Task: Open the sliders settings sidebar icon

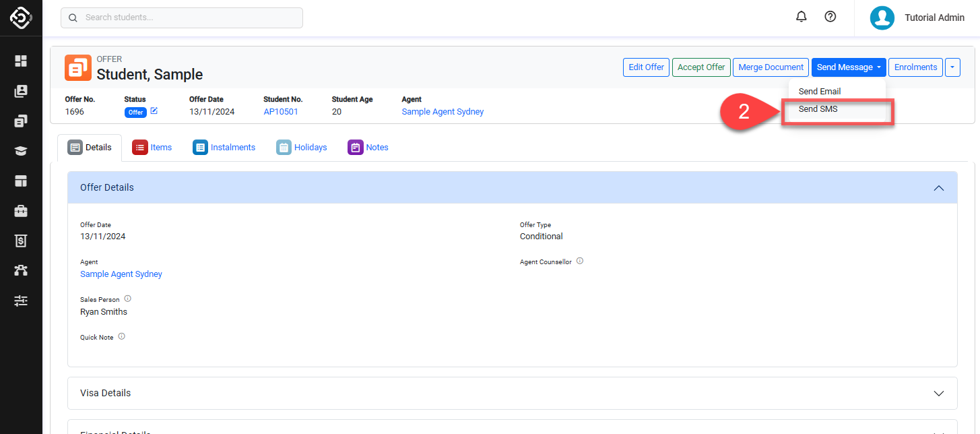Action: [21, 301]
